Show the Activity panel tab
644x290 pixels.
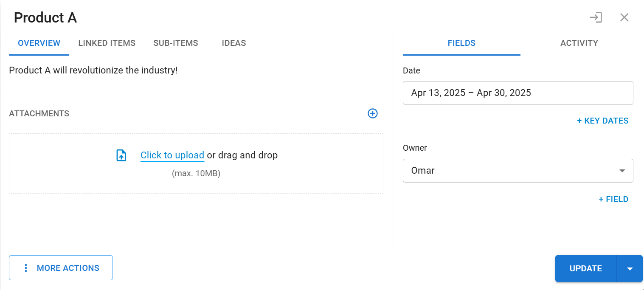[579, 43]
